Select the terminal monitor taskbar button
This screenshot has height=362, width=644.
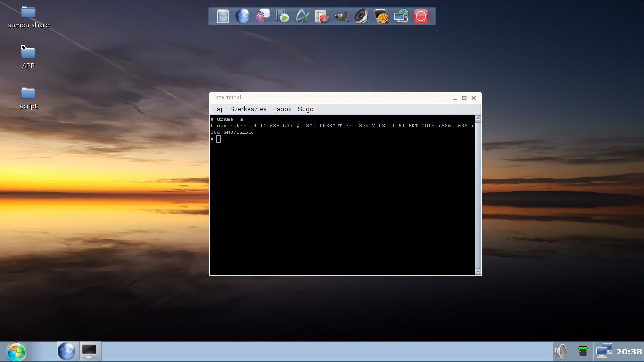click(89, 352)
